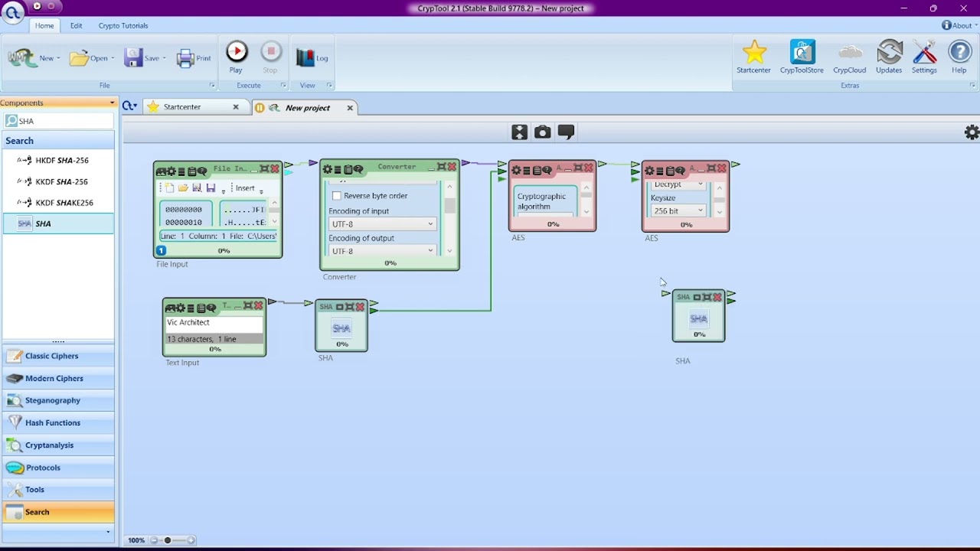Open the Help from the ribbon
Screen dimensions: 980x551
click(959, 57)
